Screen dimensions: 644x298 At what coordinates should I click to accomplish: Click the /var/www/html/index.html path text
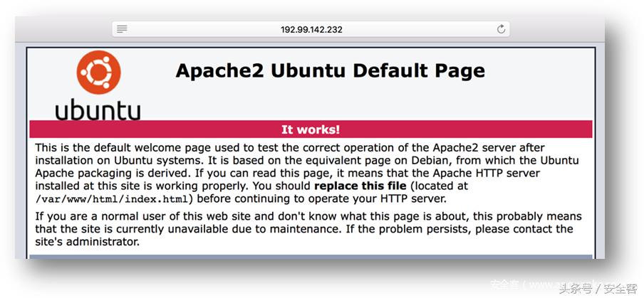tap(113, 198)
